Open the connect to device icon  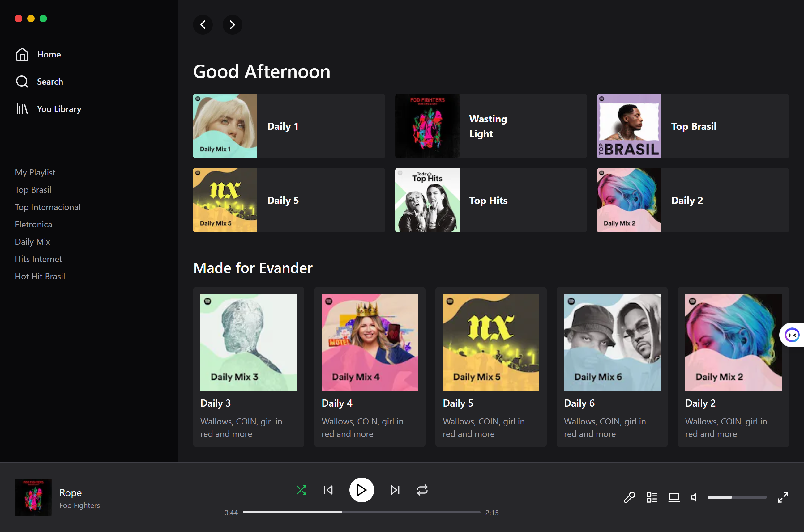click(674, 497)
